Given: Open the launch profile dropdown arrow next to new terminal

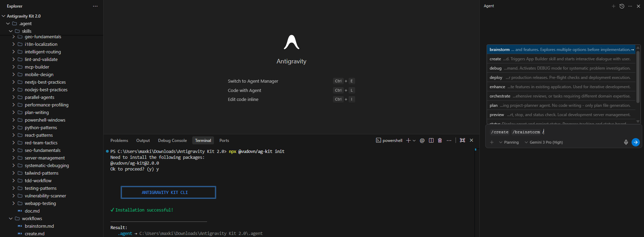Looking at the screenshot, I should point(414,141).
